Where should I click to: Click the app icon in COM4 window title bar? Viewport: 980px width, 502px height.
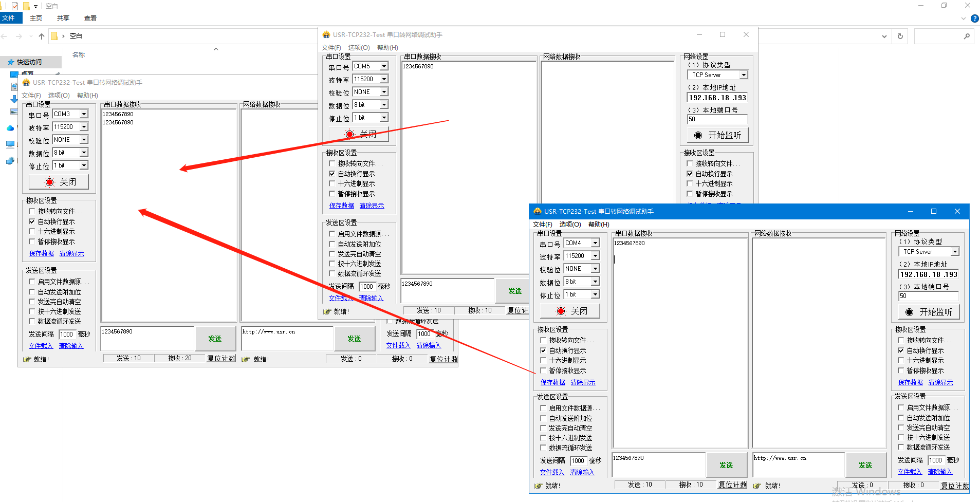point(537,211)
